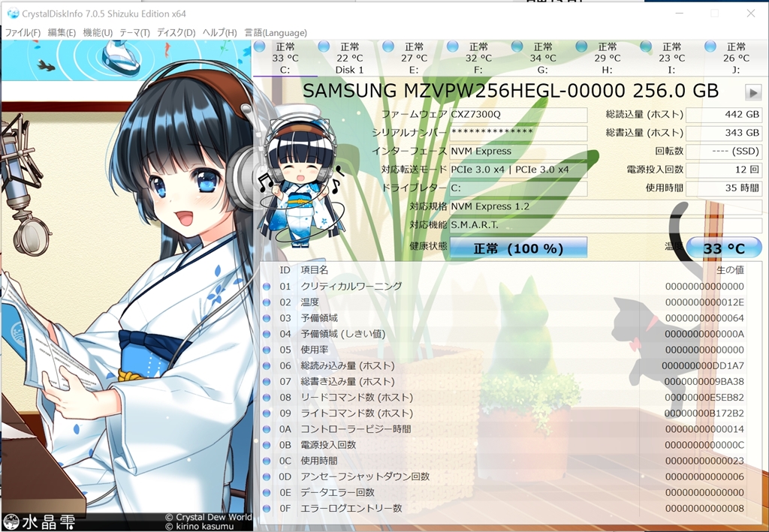This screenshot has width=769, height=532.
Task: Click the masked serial number field
Action: point(518,133)
